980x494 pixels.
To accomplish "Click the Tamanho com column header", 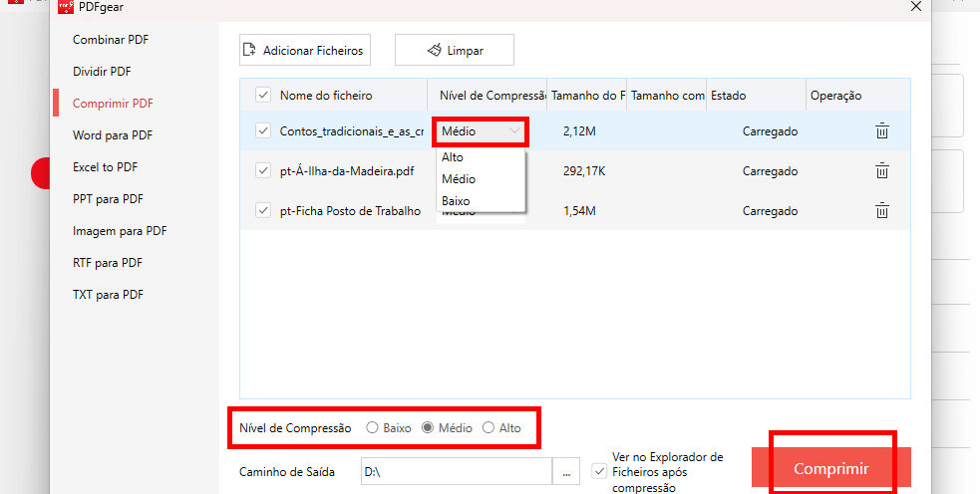I will pos(668,96).
